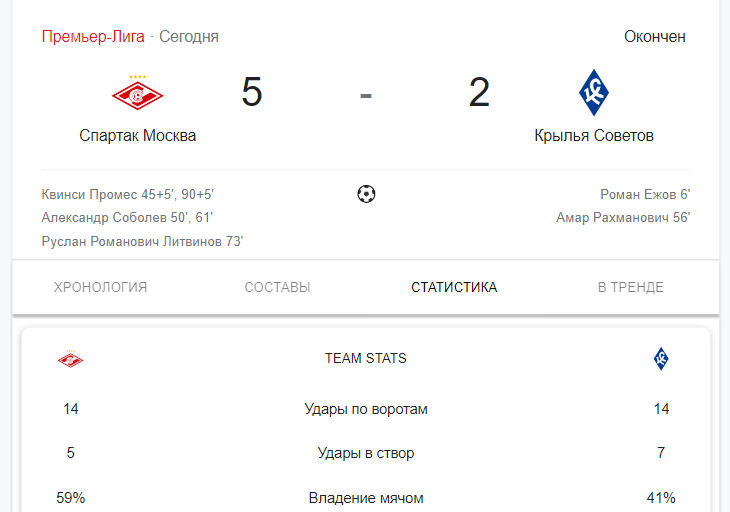This screenshot has height=512, width=730.
Task: Click the Владение мячом stat label
Action: coord(366,498)
